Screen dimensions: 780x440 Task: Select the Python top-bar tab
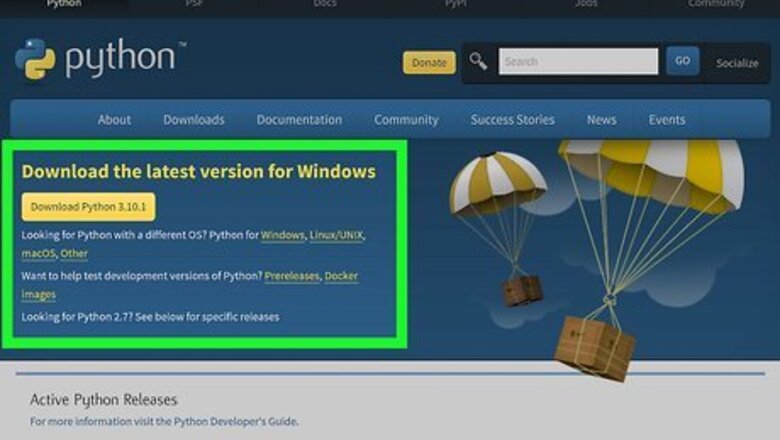(64, 4)
